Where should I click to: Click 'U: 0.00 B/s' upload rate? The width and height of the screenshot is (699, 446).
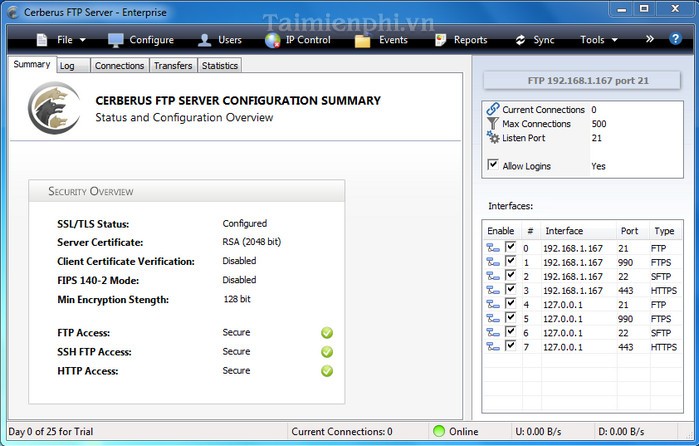point(538,431)
